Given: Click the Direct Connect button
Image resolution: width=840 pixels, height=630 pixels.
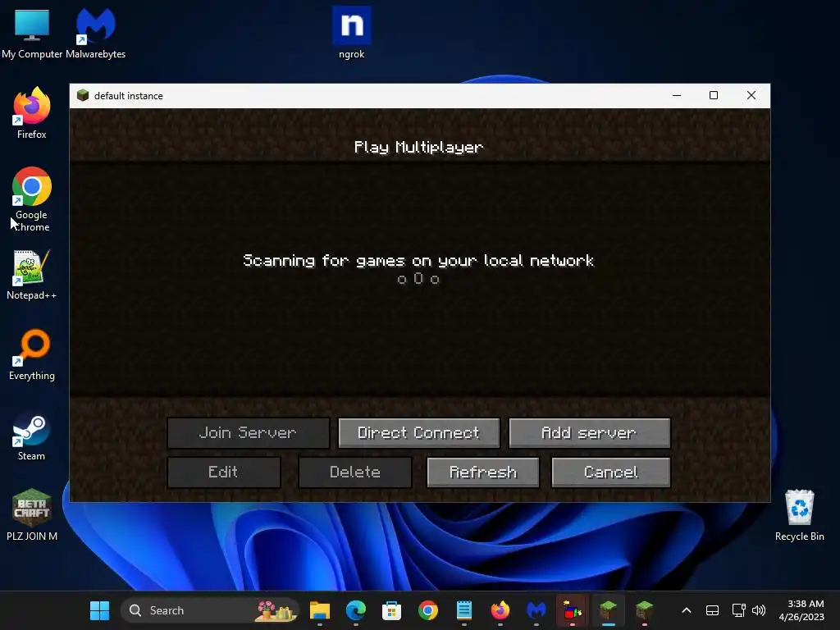Looking at the screenshot, I should coord(418,433).
